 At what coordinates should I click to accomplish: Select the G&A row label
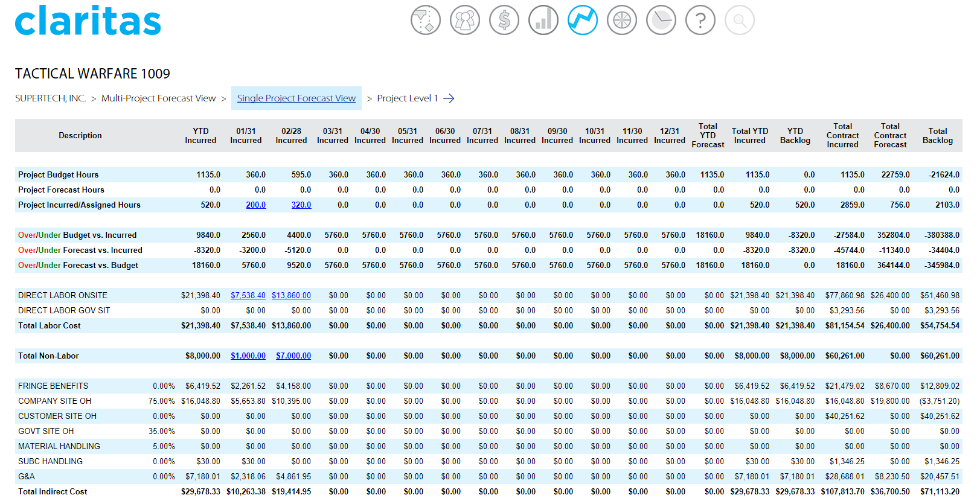27,476
